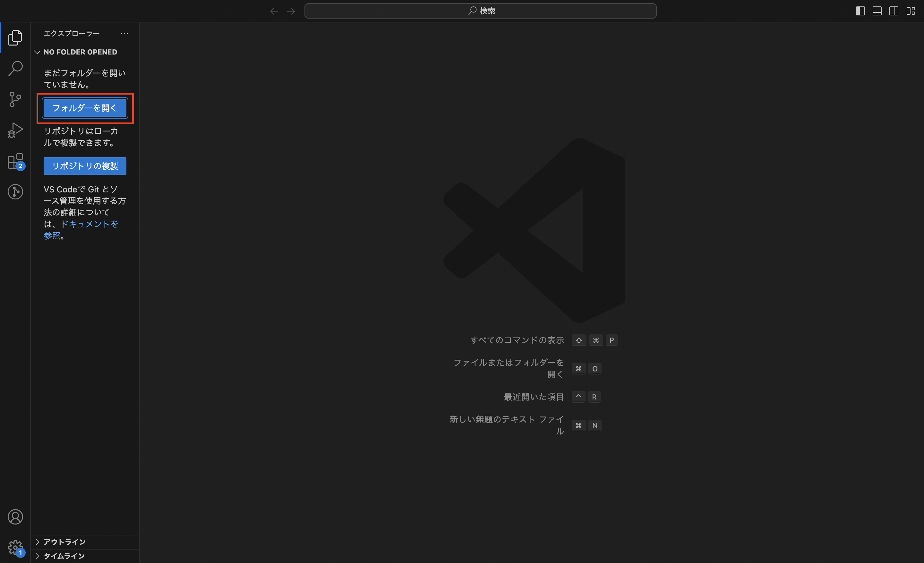924x563 pixels.
Task: Click the すべてのコマンドの表示 text
Action: pyautogui.click(x=517, y=340)
